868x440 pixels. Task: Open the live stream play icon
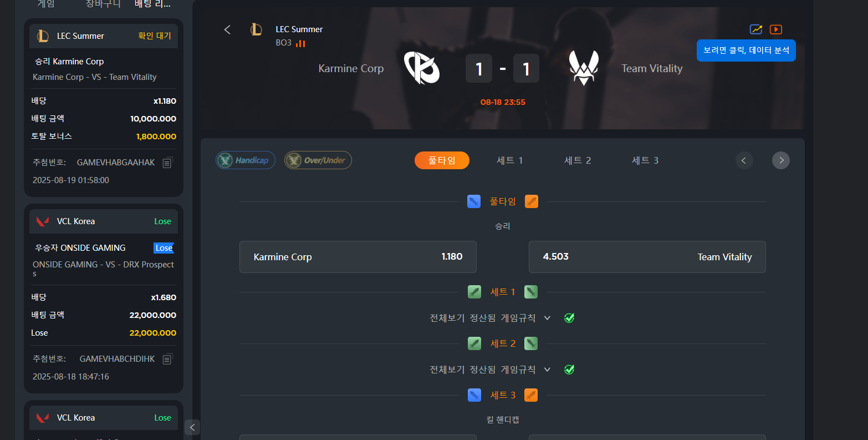[776, 29]
